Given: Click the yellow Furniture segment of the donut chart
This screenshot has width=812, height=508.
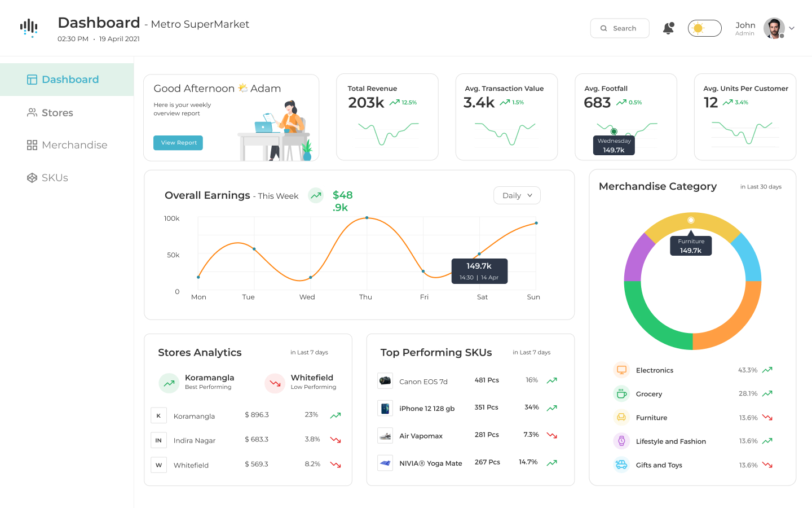Looking at the screenshot, I should tap(691, 220).
